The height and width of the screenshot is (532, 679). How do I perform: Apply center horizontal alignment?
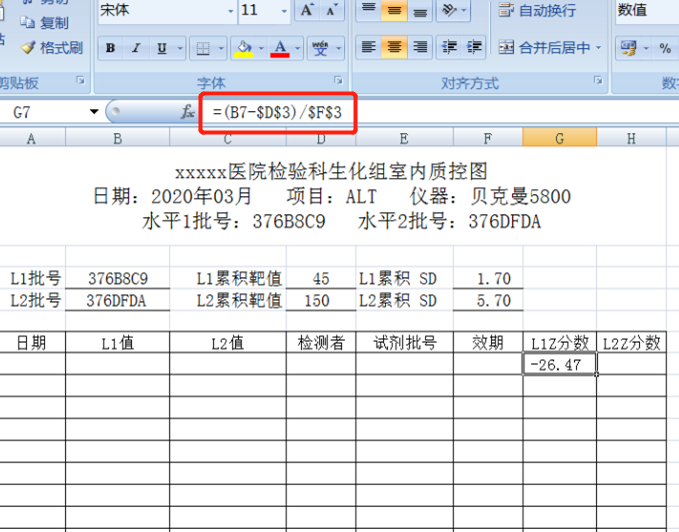point(394,47)
